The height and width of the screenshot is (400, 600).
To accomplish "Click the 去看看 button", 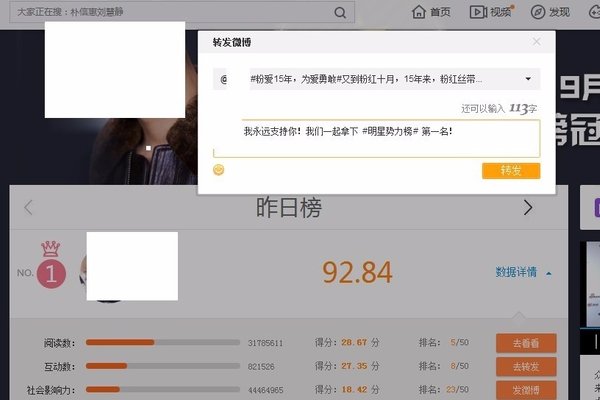I will [526, 343].
